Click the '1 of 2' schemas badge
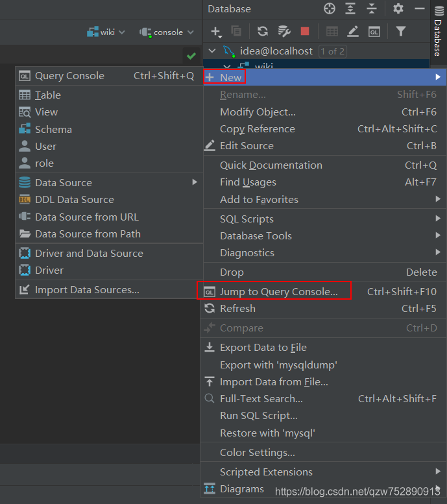Screen dimensions: 447x504 point(333,51)
